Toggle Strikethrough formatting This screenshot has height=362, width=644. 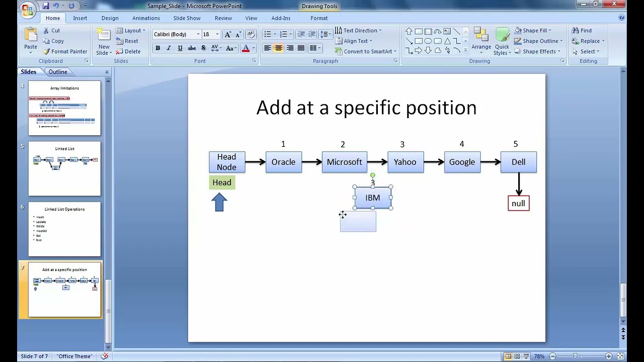[192, 48]
